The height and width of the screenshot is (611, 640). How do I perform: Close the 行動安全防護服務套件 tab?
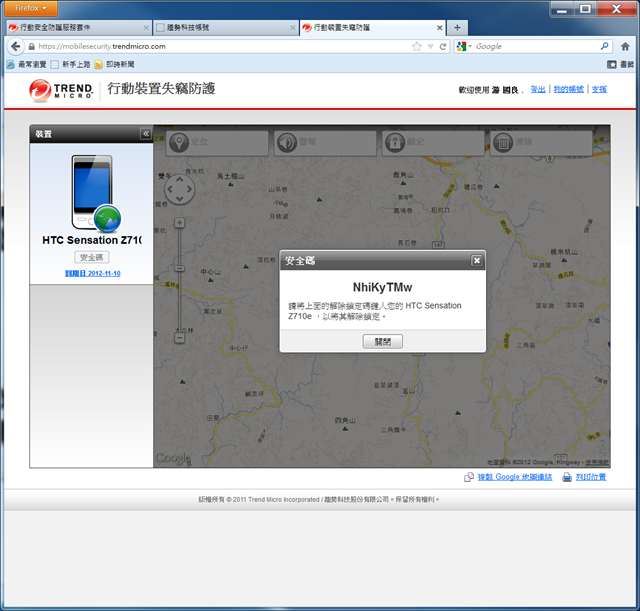pyautogui.click(x=146, y=28)
